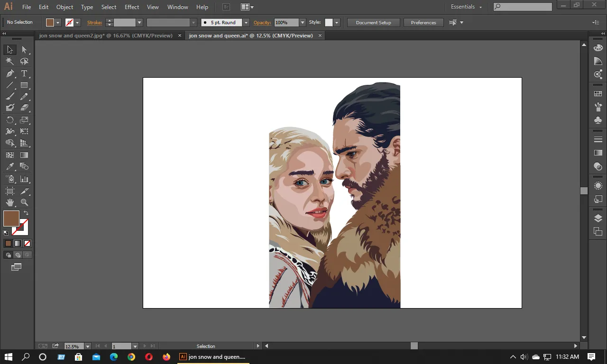
Task: Select the Paintbrush tool
Action: pyautogui.click(x=10, y=97)
